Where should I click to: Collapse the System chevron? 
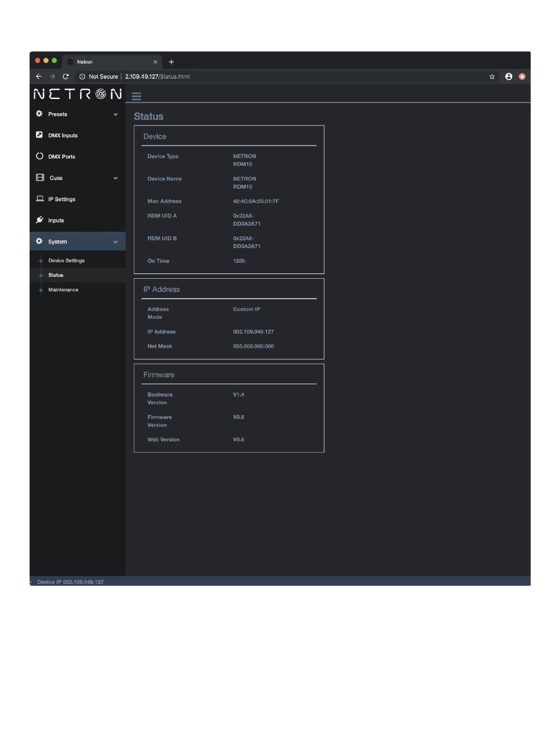pos(116,242)
